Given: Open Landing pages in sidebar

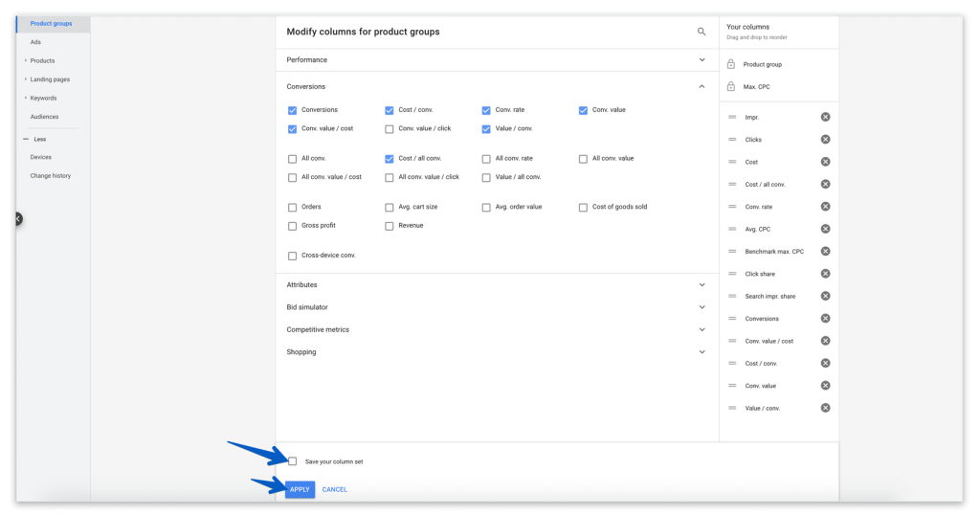Looking at the screenshot, I should click(x=50, y=79).
